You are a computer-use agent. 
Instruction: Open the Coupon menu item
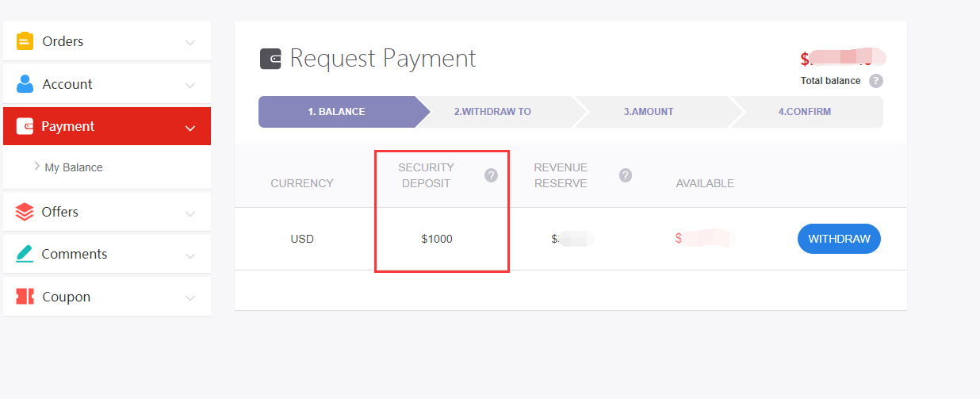tap(66, 297)
